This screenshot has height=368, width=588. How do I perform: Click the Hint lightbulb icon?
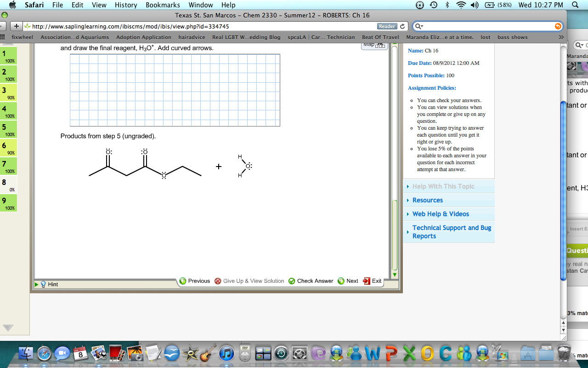tap(44, 284)
